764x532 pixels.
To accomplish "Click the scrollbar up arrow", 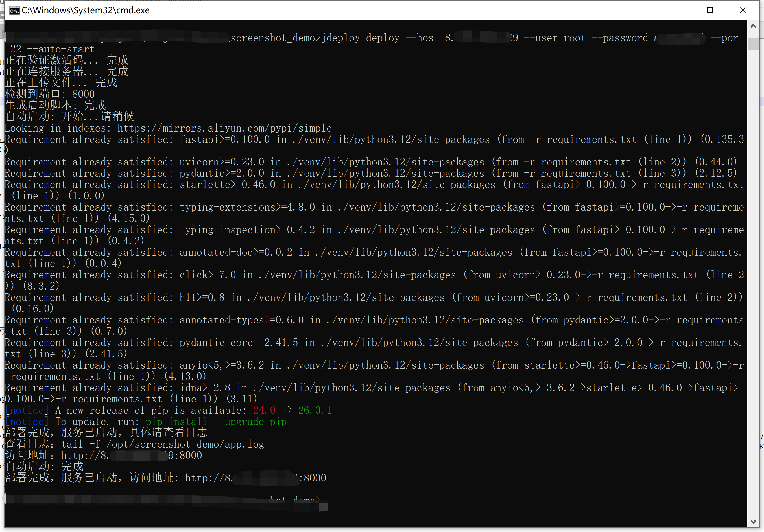I will [x=753, y=25].
